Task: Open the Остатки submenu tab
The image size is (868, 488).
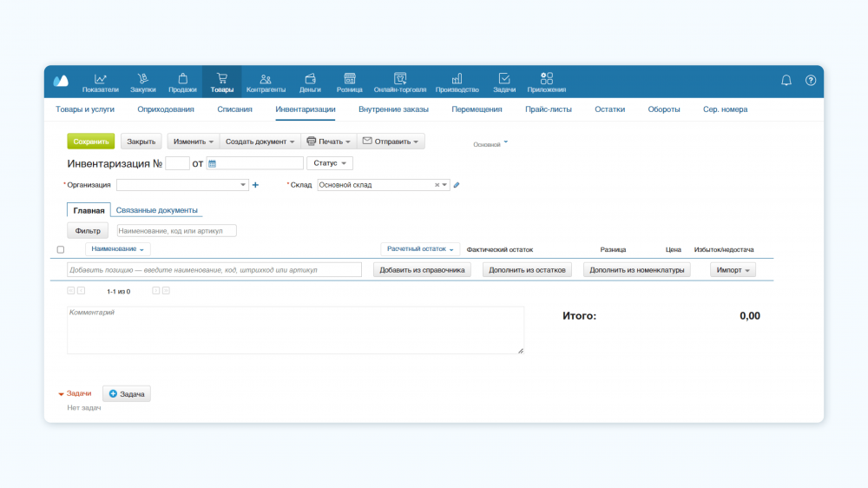Action: (609, 109)
